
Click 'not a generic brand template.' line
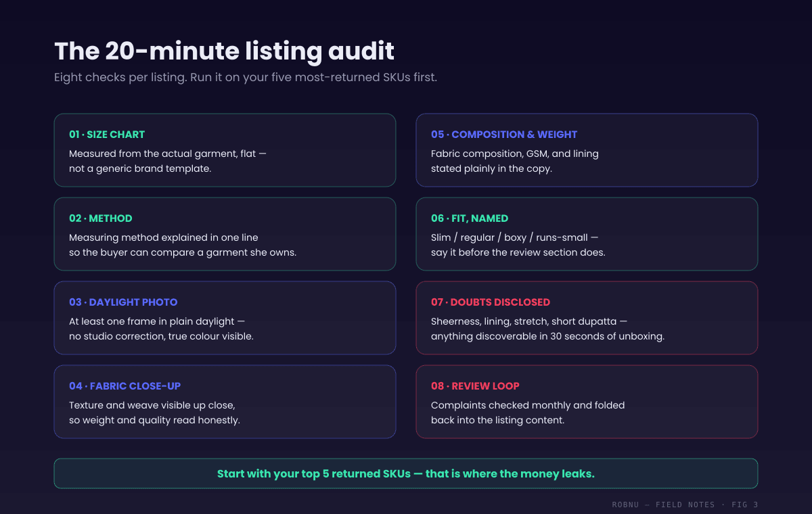pos(140,168)
